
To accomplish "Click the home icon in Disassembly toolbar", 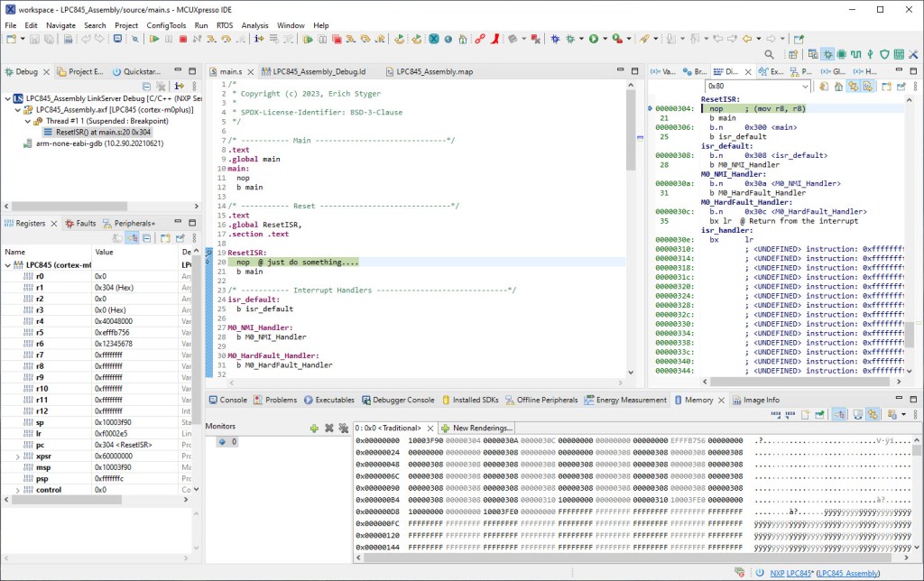I will coord(838,86).
